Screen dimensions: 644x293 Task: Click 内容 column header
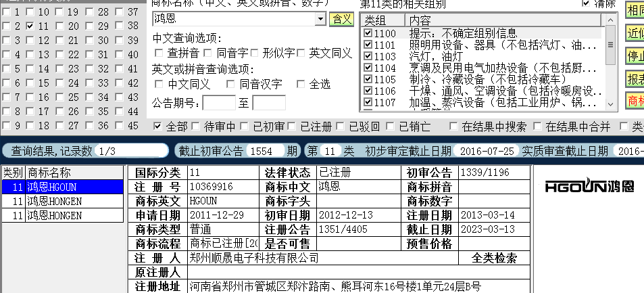503,20
